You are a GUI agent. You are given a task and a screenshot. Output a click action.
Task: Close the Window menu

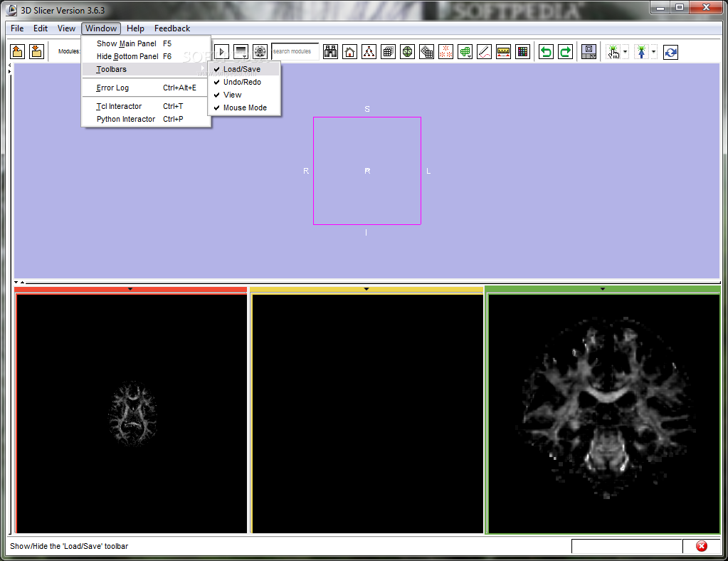(101, 28)
